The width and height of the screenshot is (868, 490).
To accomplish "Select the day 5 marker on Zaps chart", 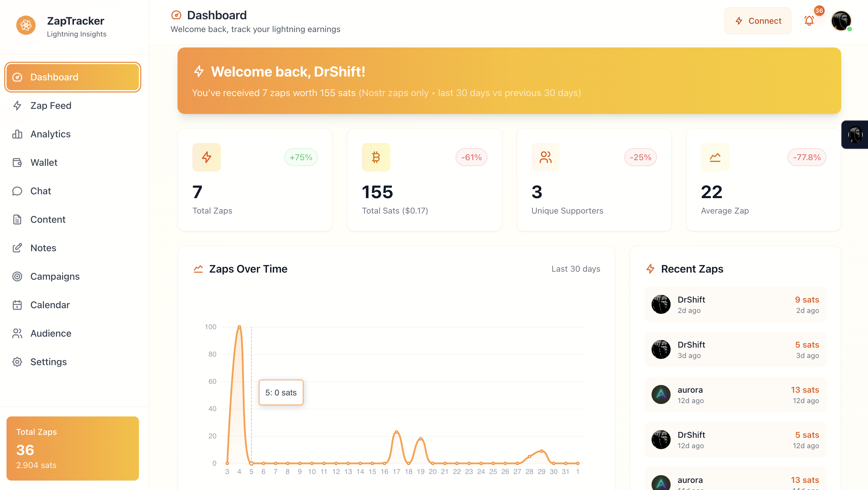I will tap(251, 463).
